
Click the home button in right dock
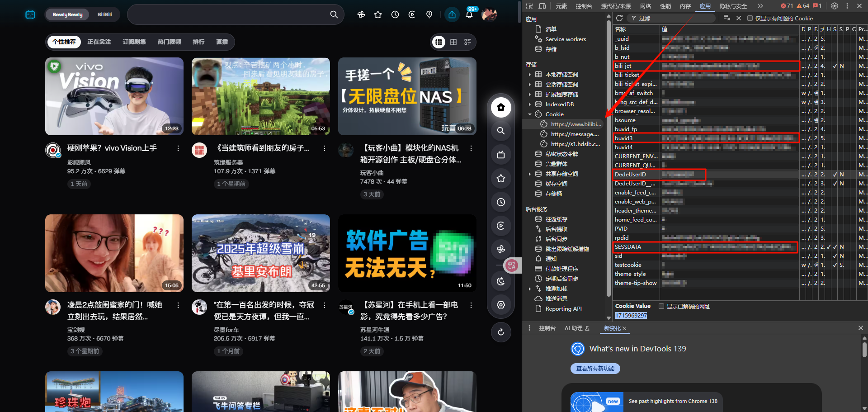(501, 107)
